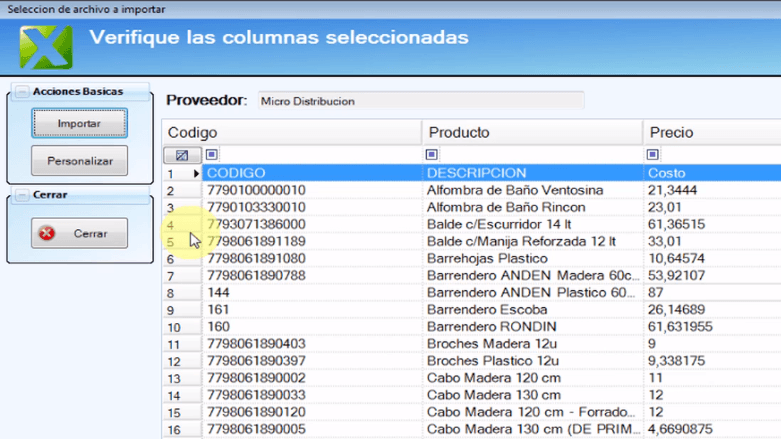Click code cell 7798061890403

[x=256, y=344]
